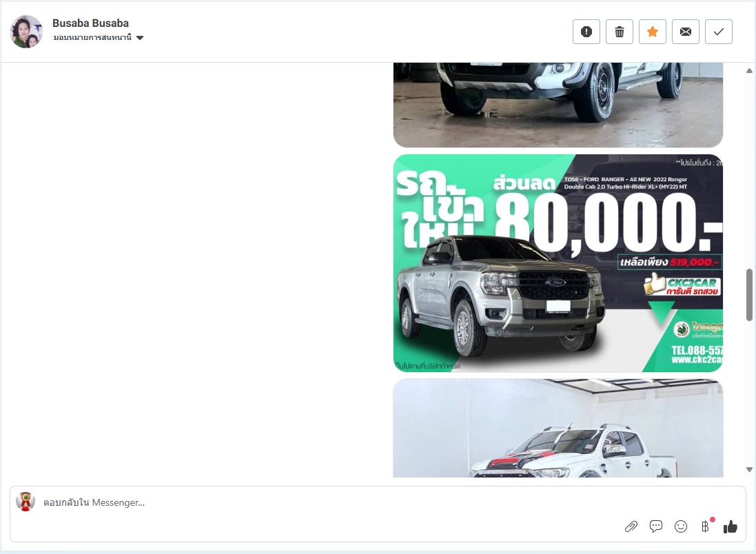Click the Busaba Busaba contact name
This screenshot has height=554, width=756.
pos(91,23)
